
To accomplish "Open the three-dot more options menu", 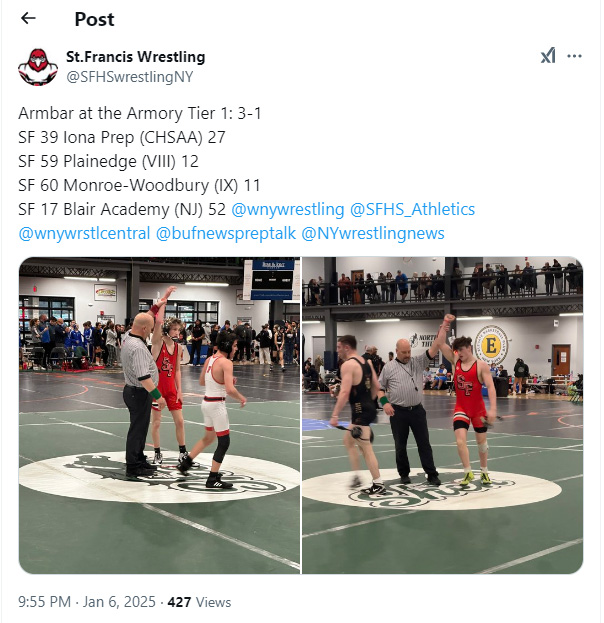I will click(x=574, y=56).
